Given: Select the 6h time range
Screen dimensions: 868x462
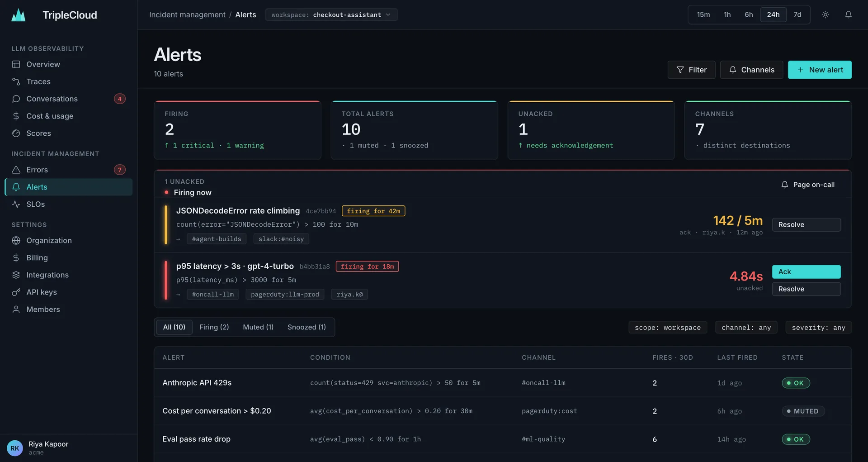Looking at the screenshot, I should [749, 14].
